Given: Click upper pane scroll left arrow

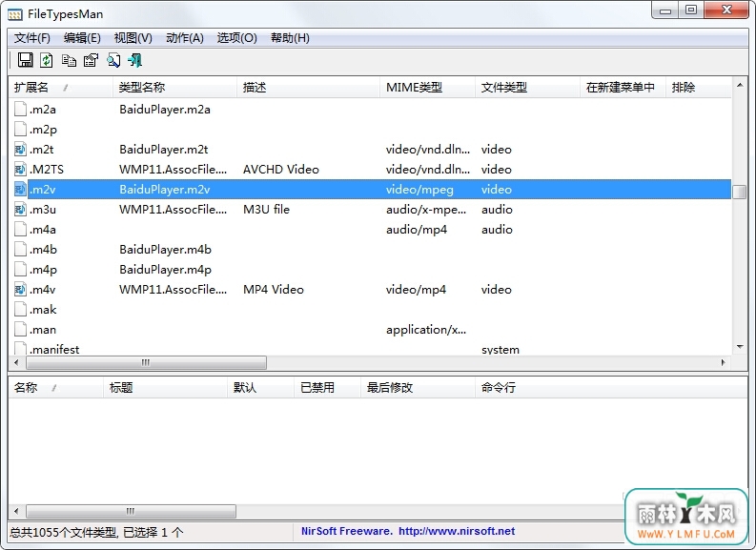Looking at the screenshot, I should point(17,362).
